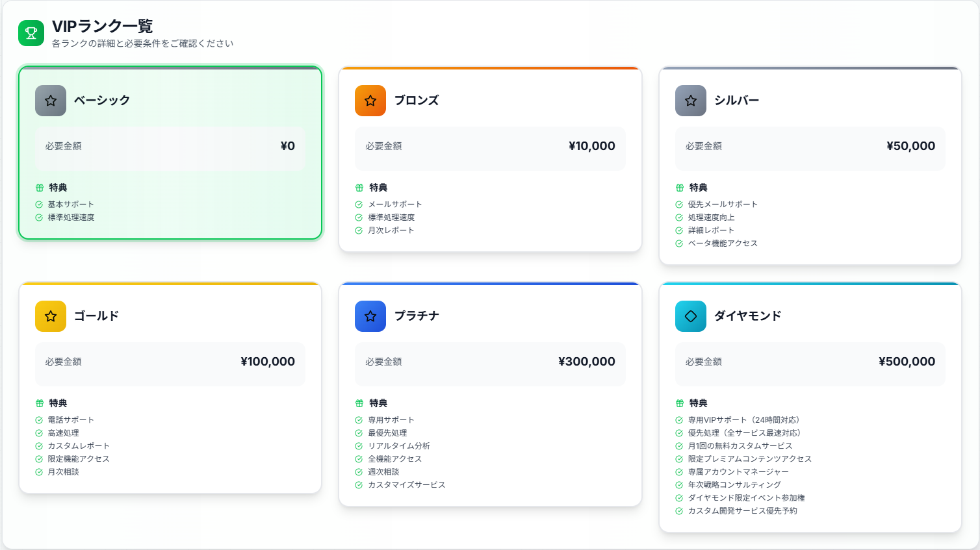
Task: Click the green trophy icon beside VIPランク一覧
Action: [31, 33]
